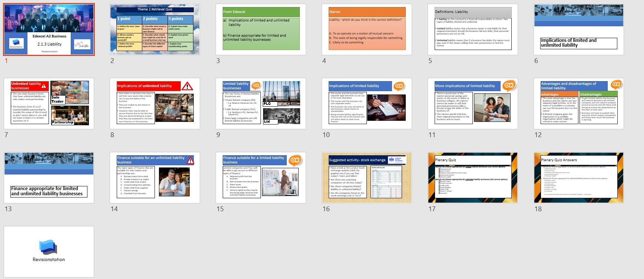This screenshot has height=279, width=644.
Task: Click the orange Starter slide thumbnail
Action: (367, 30)
